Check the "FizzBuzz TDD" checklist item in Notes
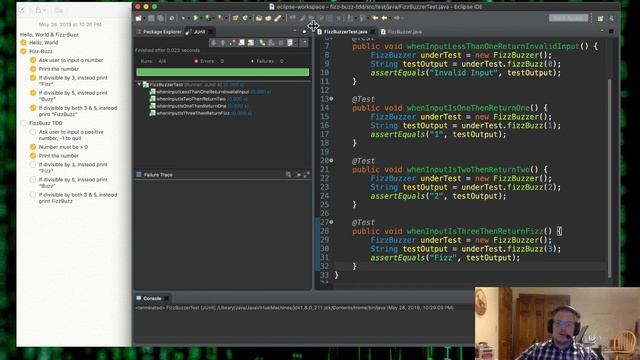640x360 pixels. [23, 123]
